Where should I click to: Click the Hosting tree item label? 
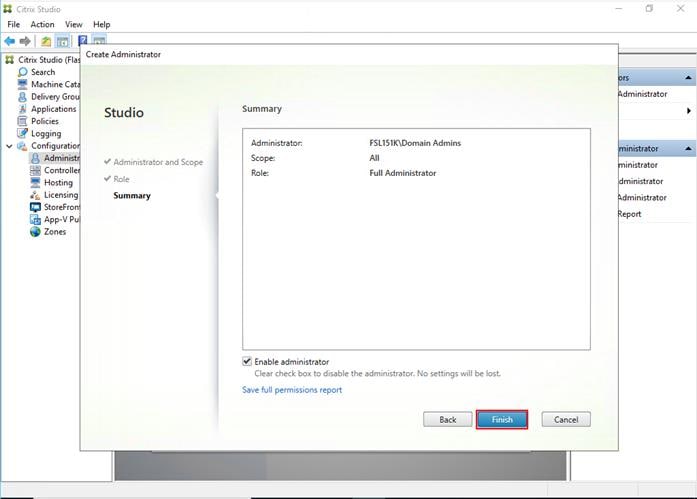click(x=58, y=182)
